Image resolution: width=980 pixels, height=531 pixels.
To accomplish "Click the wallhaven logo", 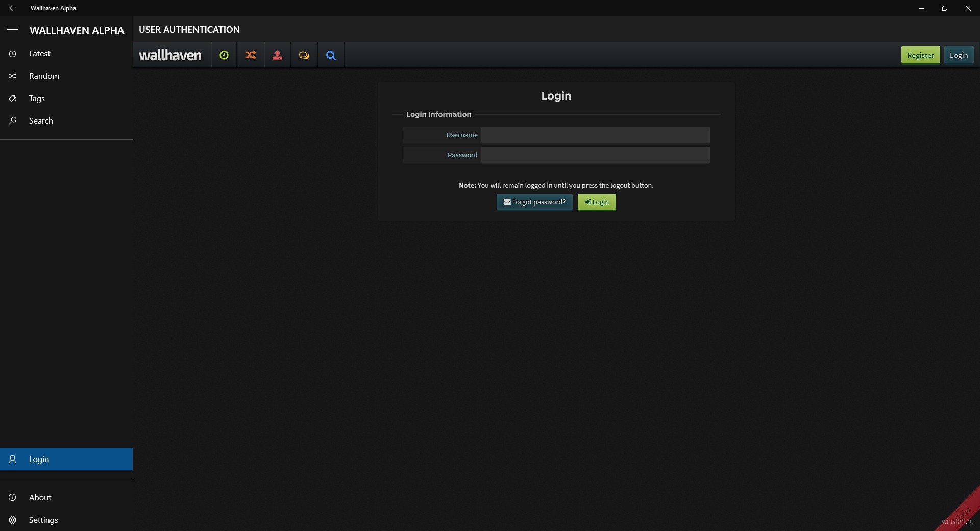I will point(170,55).
